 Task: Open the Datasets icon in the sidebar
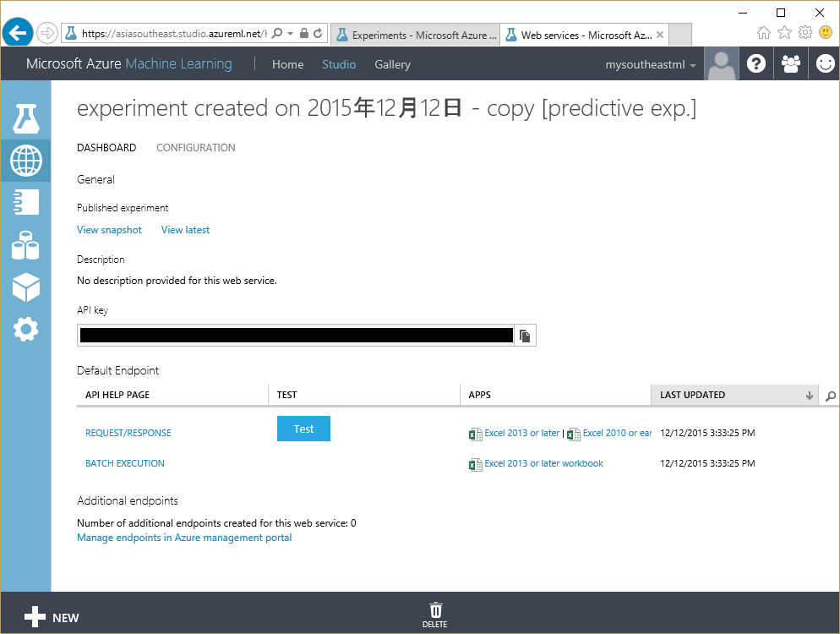coord(25,244)
